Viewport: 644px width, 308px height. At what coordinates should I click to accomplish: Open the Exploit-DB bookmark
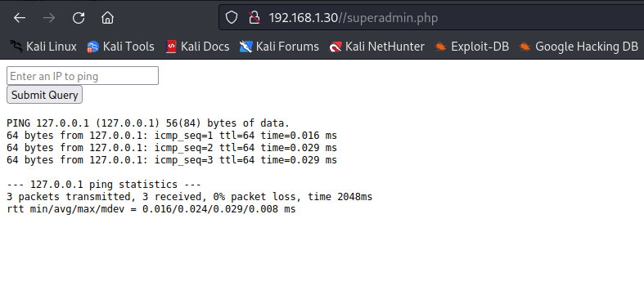pyautogui.click(x=471, y=47)
